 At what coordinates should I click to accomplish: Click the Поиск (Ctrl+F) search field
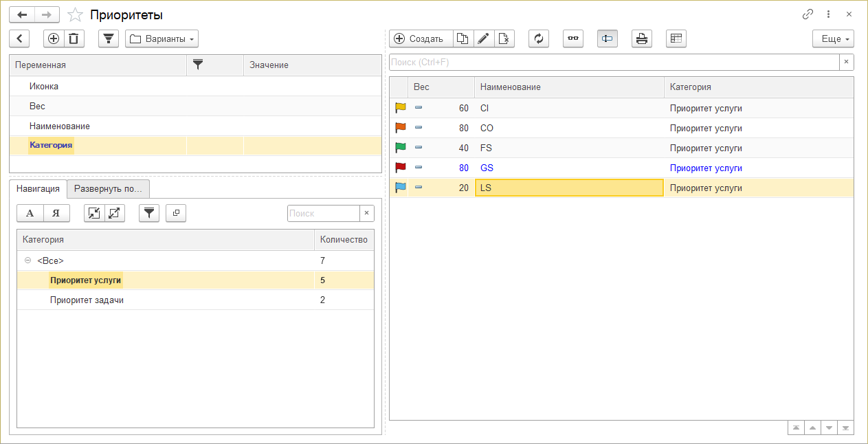coord(614,63)
